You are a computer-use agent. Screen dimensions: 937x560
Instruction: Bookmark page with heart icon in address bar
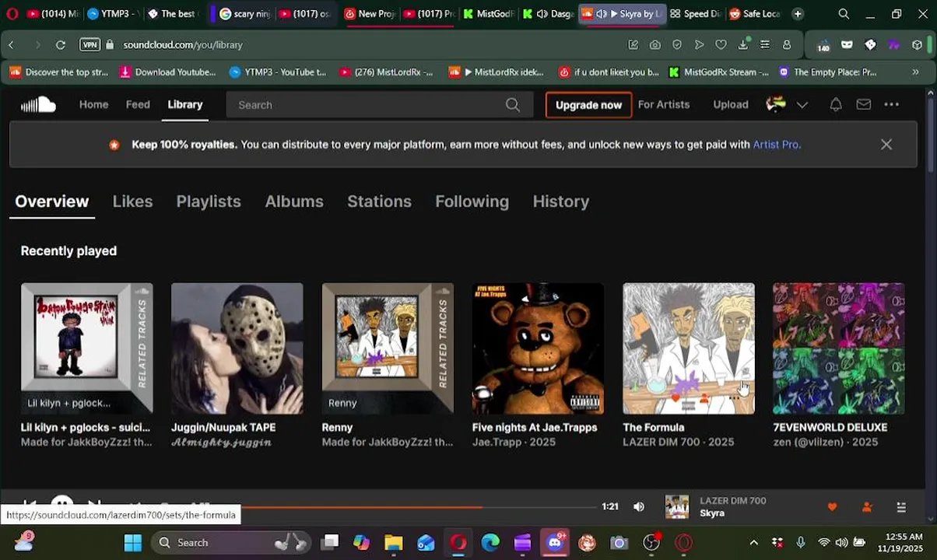pos(721,45)
